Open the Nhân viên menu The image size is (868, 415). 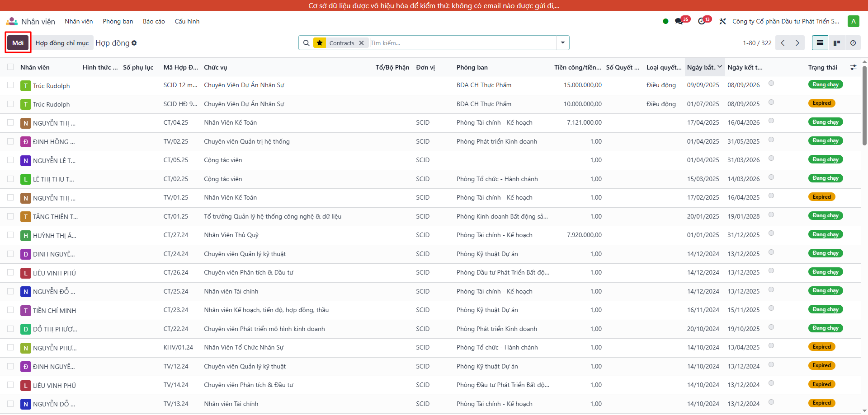[79, 21]
